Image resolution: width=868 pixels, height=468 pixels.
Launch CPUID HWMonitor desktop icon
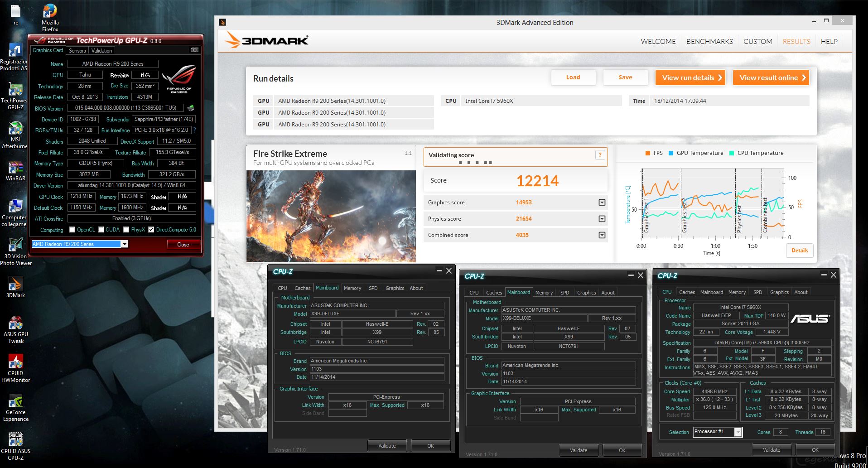coord(15,369)
